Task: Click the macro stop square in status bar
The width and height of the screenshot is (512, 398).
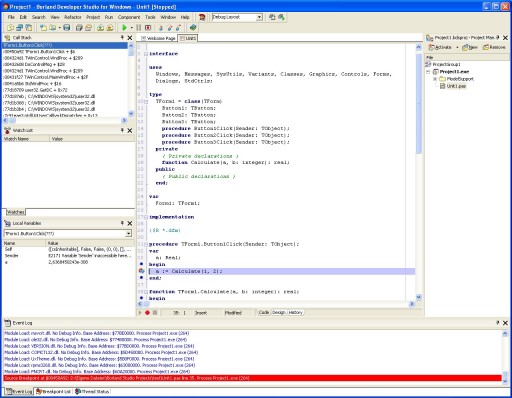Action: 155,313
